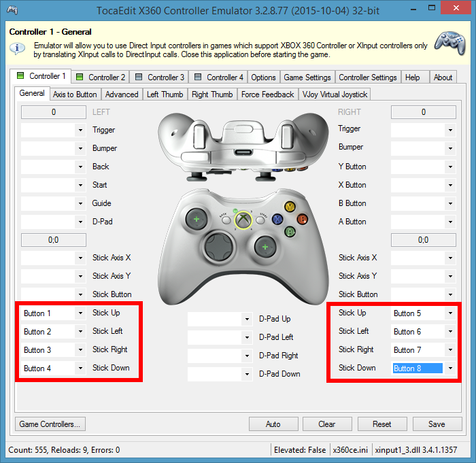476x463 pixels.
Task: Click the right stick value field showing 0;0
Action: (423, 240)
